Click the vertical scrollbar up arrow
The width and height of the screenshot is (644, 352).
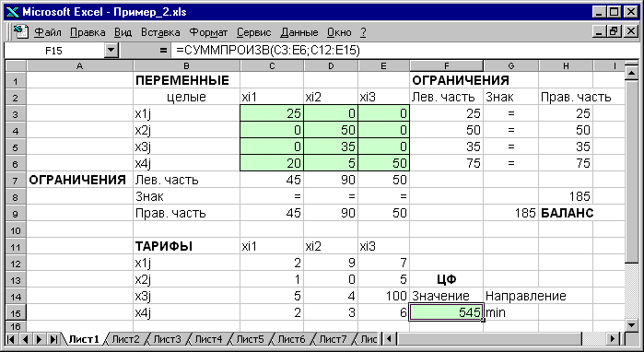[631, 73]
